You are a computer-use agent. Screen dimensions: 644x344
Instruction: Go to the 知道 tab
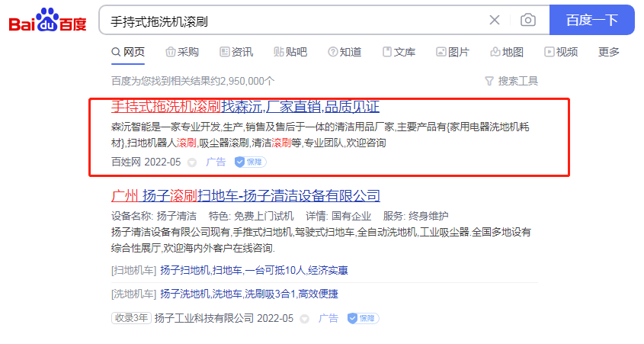(344, 52)
